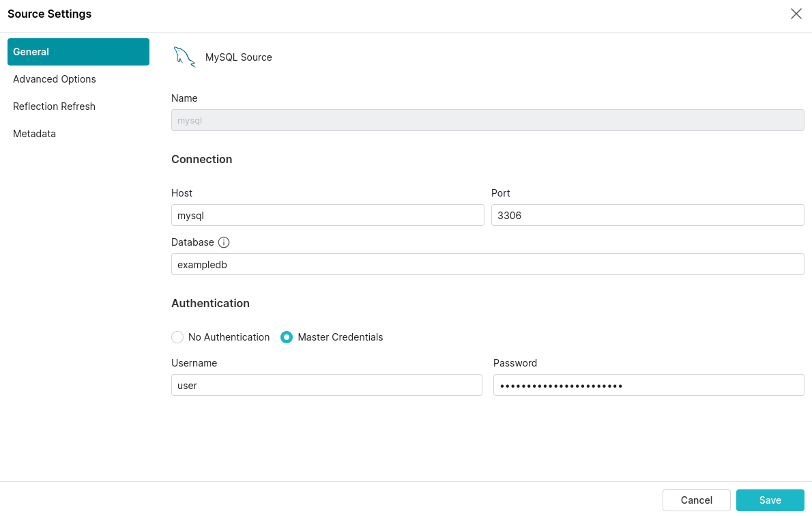Viewport: 812px width, 516px height.
Task: Open the Database field info tooltip icon
Action: pos(224,242)
